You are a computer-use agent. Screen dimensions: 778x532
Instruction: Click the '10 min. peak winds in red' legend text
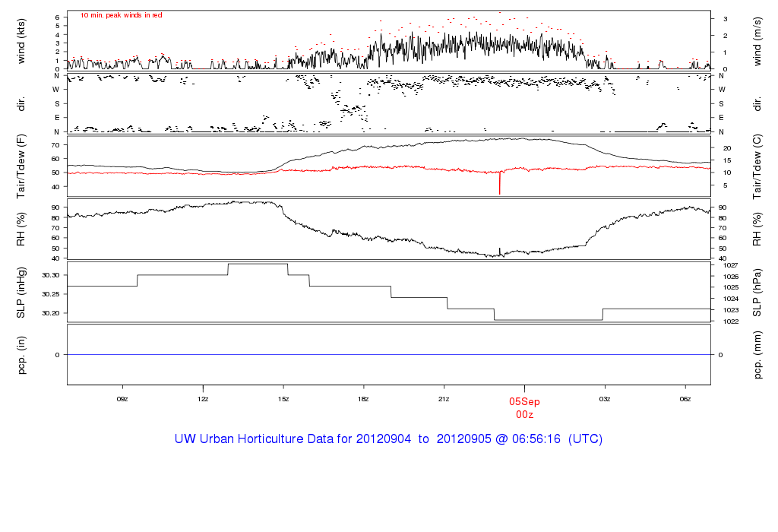click(121, 15)
